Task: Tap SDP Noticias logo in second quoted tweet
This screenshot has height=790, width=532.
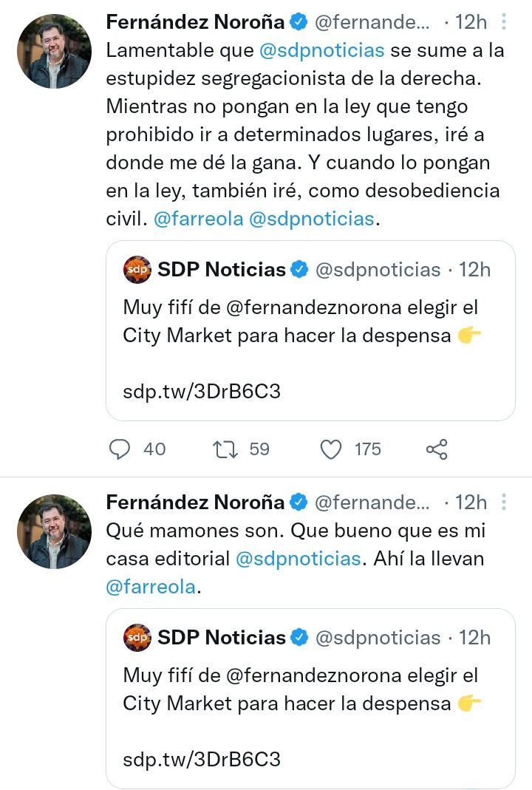Action: pos(137,638)
